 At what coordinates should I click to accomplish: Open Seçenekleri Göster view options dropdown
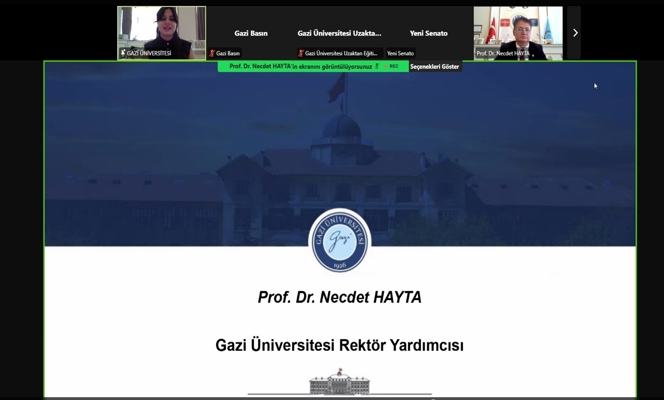[x=435, y=66]
